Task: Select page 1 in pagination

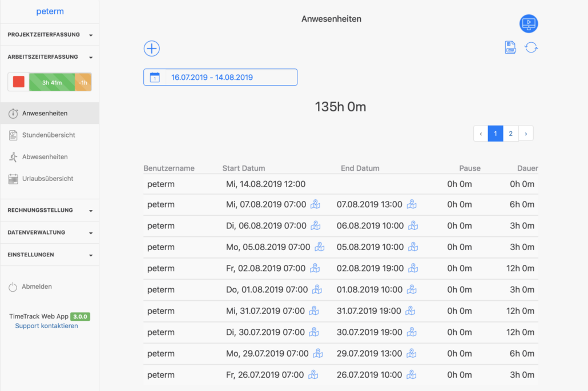Action: click(496, 134)
